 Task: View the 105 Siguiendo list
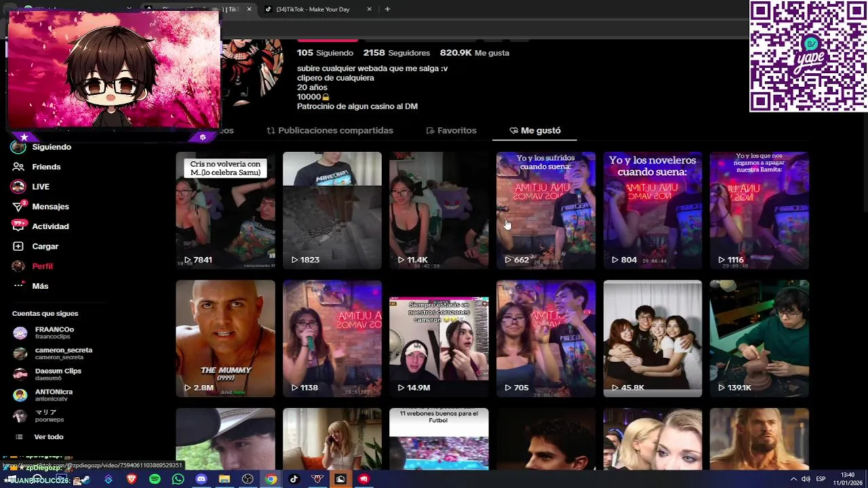tap(325, 53)
